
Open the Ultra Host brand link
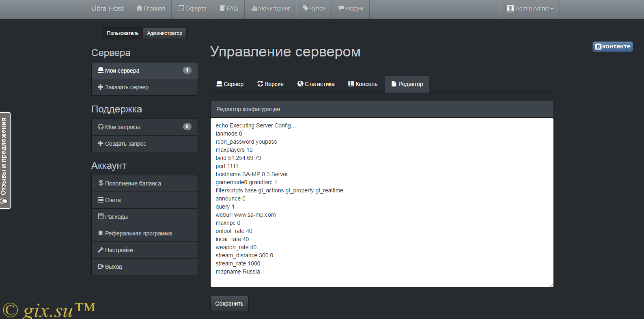coord(108,9)
